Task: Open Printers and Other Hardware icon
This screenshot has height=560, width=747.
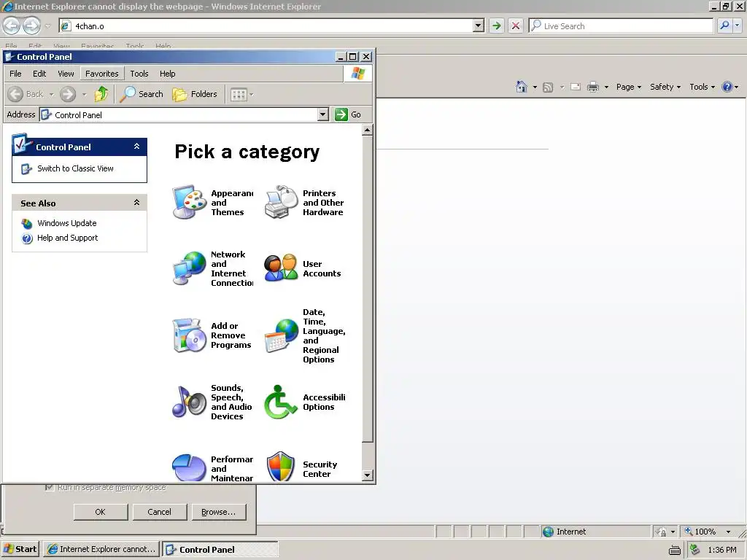Action: (281, 203)
